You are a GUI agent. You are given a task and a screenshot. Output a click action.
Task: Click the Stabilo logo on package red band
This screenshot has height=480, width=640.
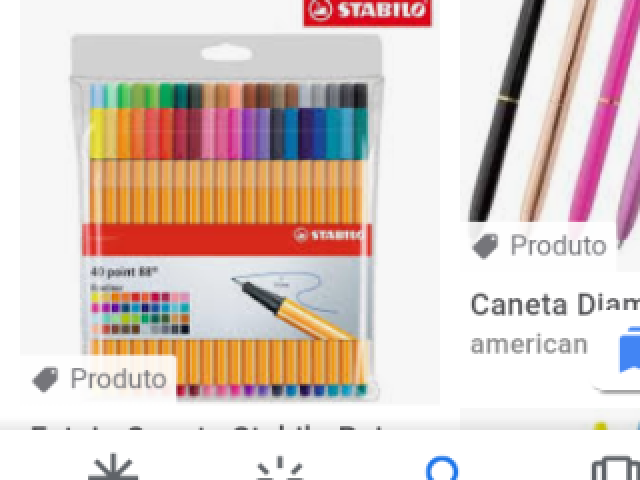(x=328, y=236)
